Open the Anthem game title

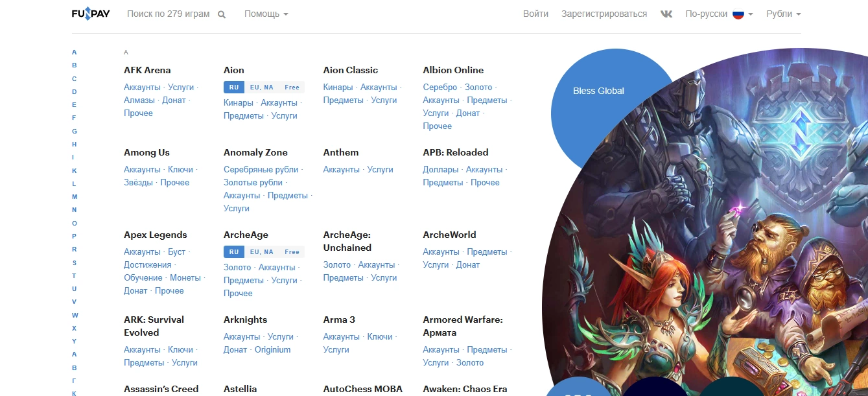click(x=341, y=152)
